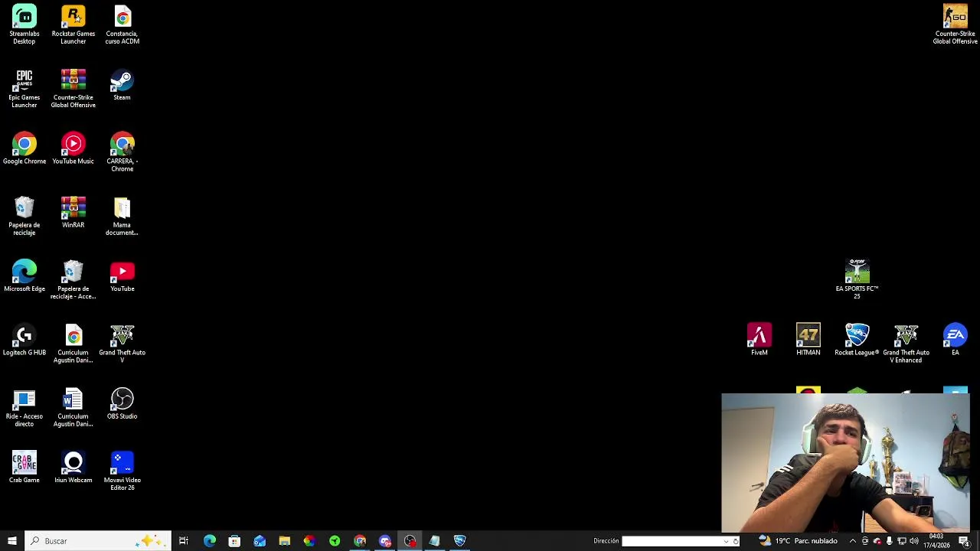
Task: Launch the FiveM desktop shortcut
Action: click(x=759, y=340)
